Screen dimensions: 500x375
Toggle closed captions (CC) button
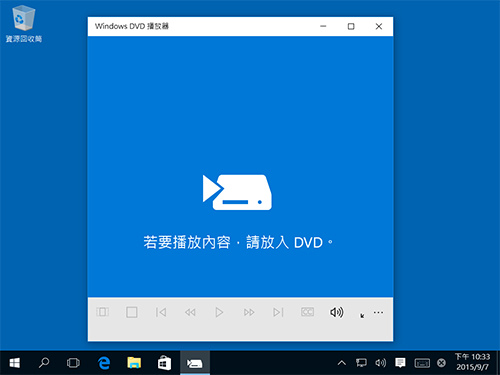point(307,312)
